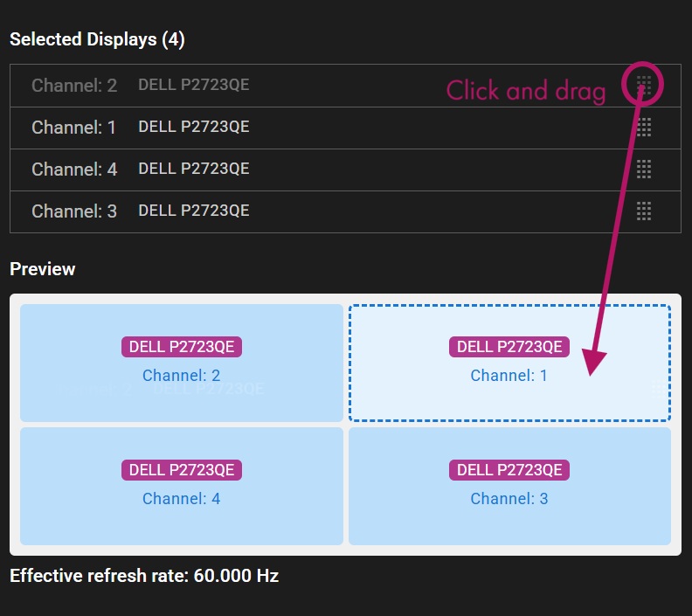Select the Channel: 3 text in the preview grid
Screen dimensions: 692x616
pos(509,499)
